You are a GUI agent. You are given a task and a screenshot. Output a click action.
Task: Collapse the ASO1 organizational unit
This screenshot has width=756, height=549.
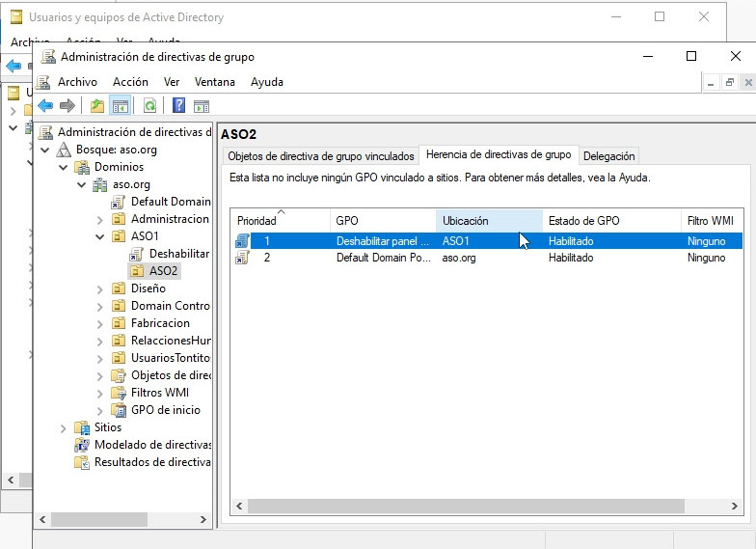coord(101,236)
